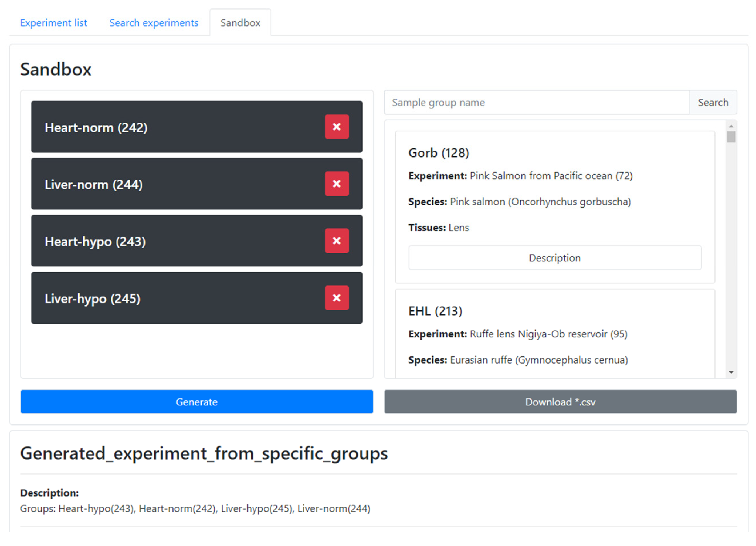Download the *.csv file

tap(560, 402)
